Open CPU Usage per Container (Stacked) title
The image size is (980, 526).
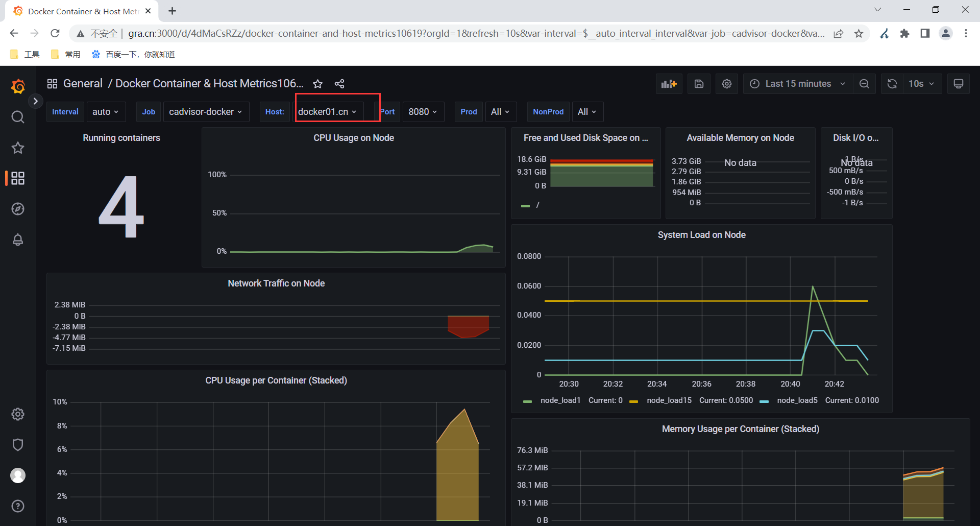pyautogui.click(x=276, y=380)
